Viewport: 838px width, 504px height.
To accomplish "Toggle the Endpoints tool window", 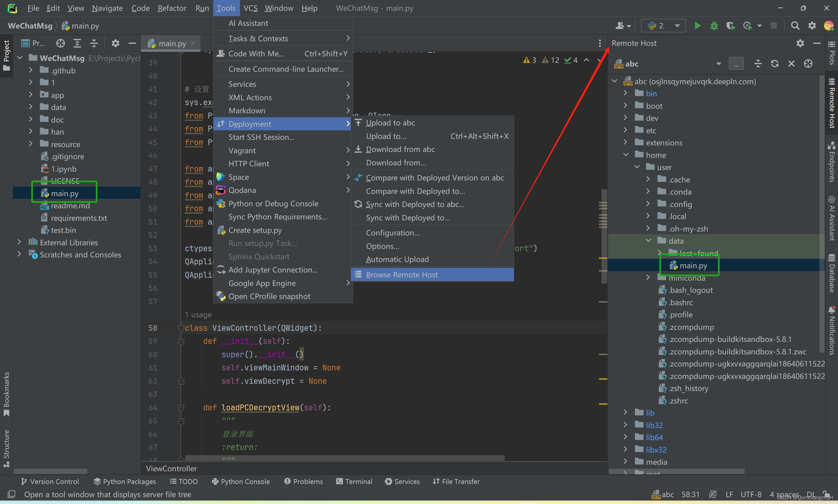I will pyautogui.click(x=831, y=161).
